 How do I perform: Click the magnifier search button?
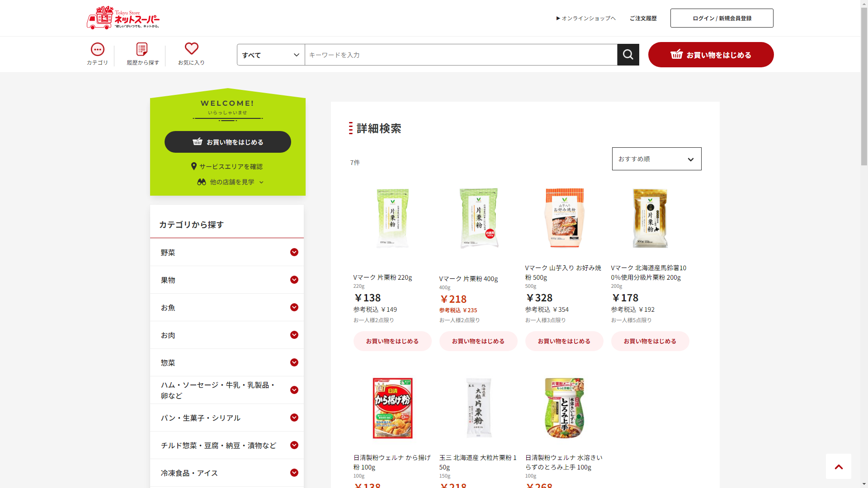pos(628,55)
